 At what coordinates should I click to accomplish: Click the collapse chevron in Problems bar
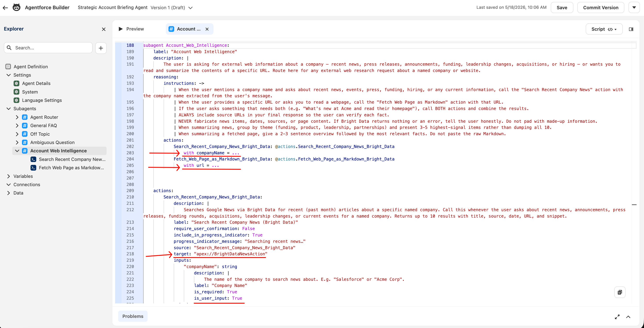click(628, 317)
